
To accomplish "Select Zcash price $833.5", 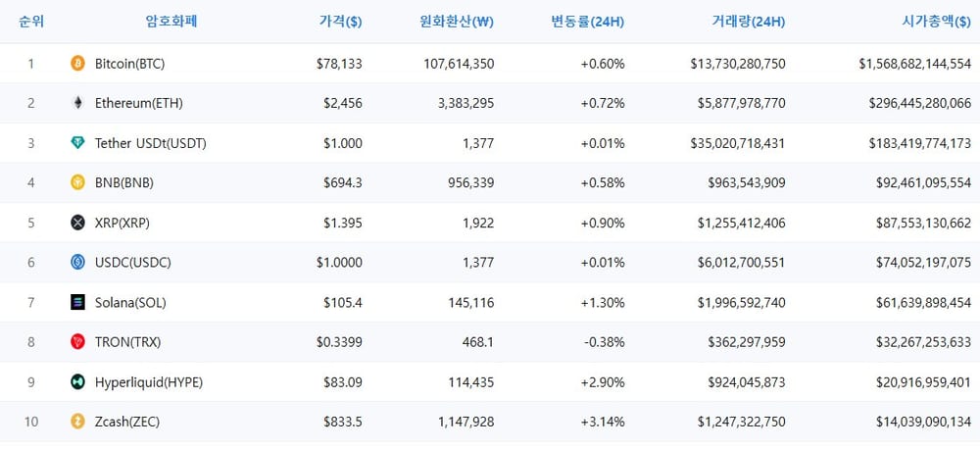I will 342,423.
